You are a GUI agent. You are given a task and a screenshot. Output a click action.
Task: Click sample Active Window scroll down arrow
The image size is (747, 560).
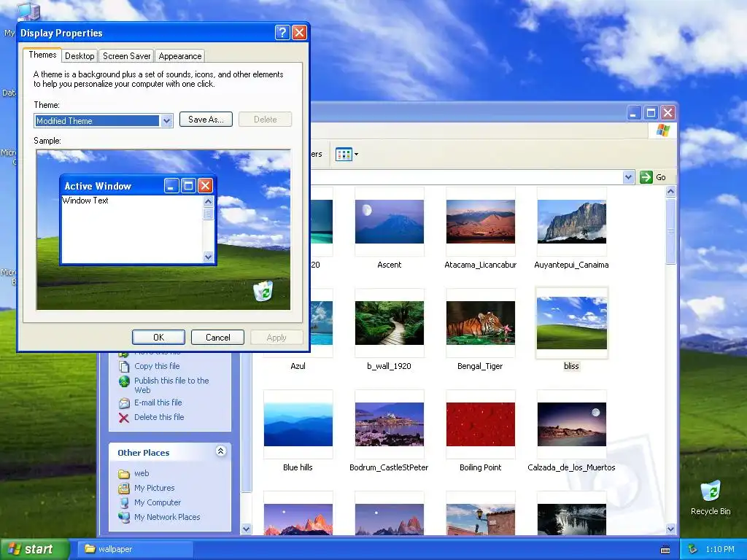208,257
